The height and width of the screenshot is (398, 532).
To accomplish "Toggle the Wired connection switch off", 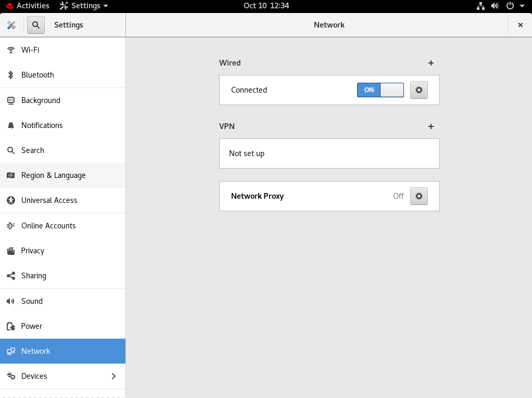I will tap(380, 90).
